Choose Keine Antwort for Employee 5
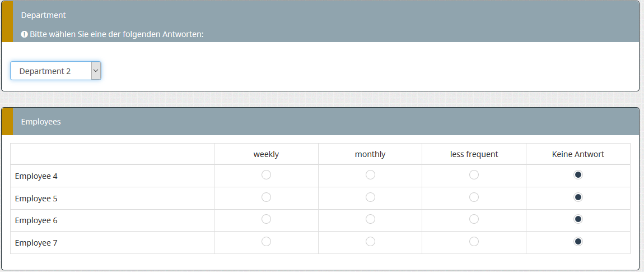 coord(578,197)
